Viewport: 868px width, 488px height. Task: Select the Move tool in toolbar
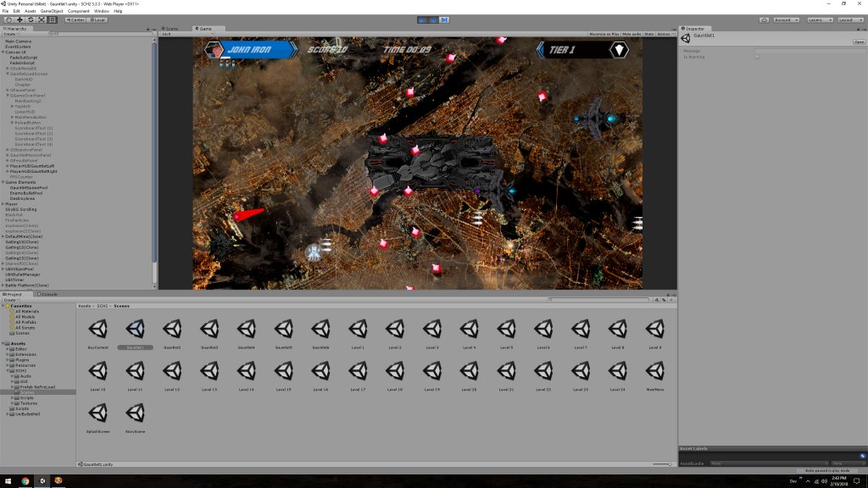click(19, 19)
